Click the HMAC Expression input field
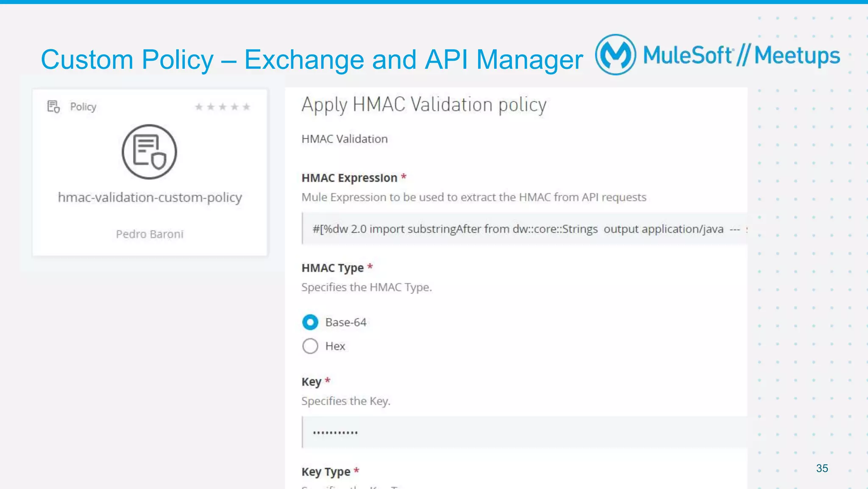Viewport: 868px width, 489px height. click(525, 229)
